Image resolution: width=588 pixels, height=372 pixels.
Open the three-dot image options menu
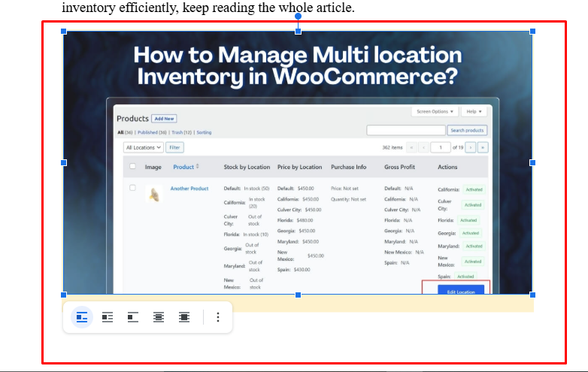pos(218,317)
